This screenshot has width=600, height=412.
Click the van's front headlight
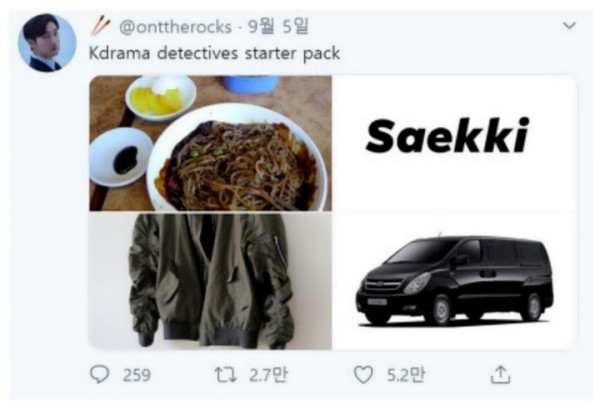coord(417,283)
